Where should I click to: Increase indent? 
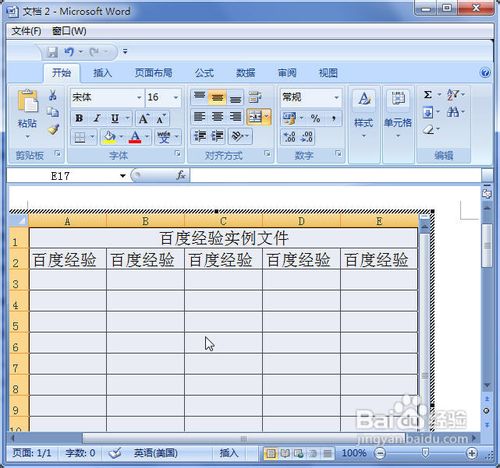[217, 136]
